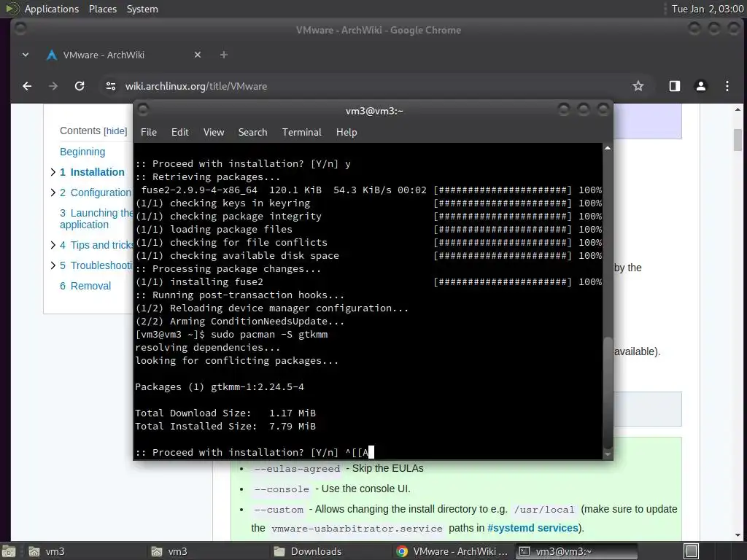Jump to Beginning in wiki contents
The image size is (747, 560).
82,152
